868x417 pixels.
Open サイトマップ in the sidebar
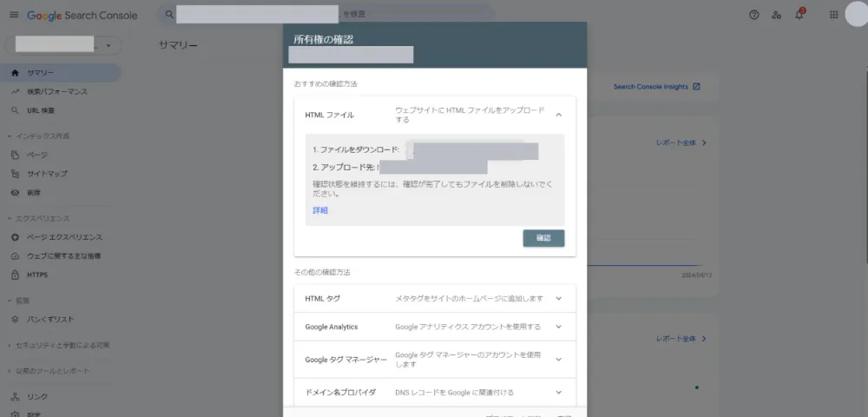click(x=61, y=174)
